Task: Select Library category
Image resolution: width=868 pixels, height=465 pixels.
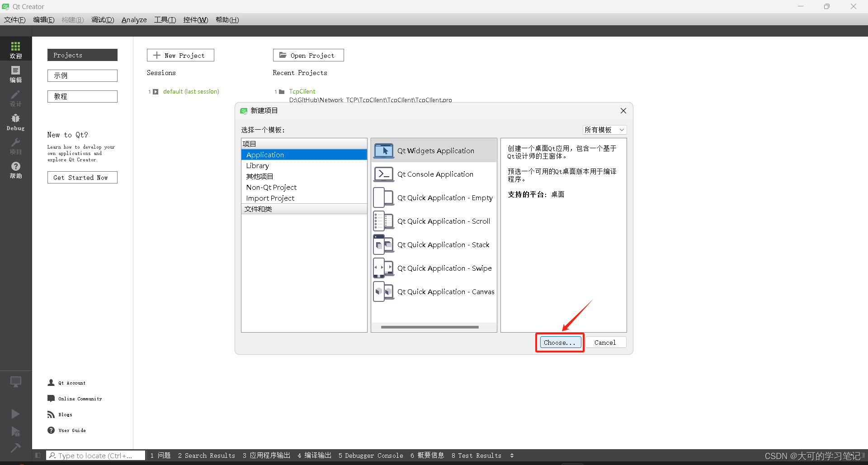Action: pyautogui.click(x=304, y=165)
